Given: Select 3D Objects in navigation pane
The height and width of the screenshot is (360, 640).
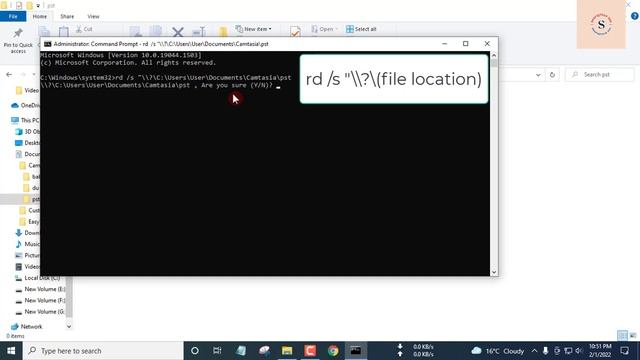Looking at the screenshot, I should click(x=27, y=131).
